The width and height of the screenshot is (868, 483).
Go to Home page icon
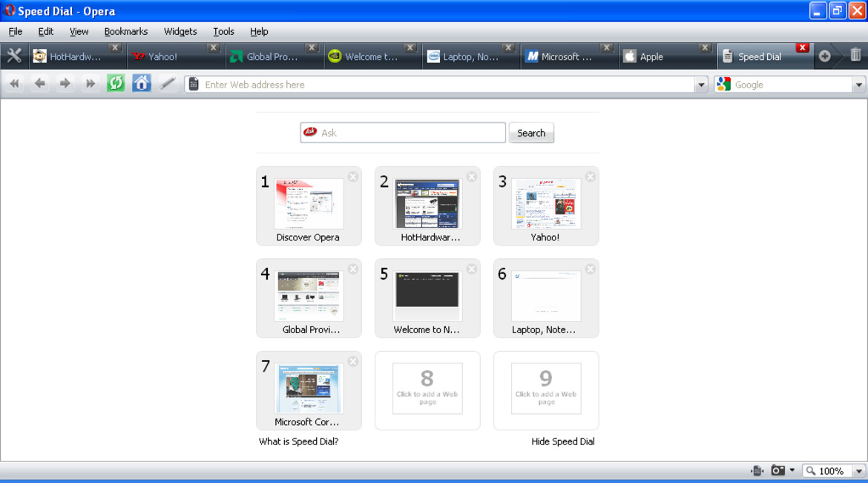tap(141, 84)
